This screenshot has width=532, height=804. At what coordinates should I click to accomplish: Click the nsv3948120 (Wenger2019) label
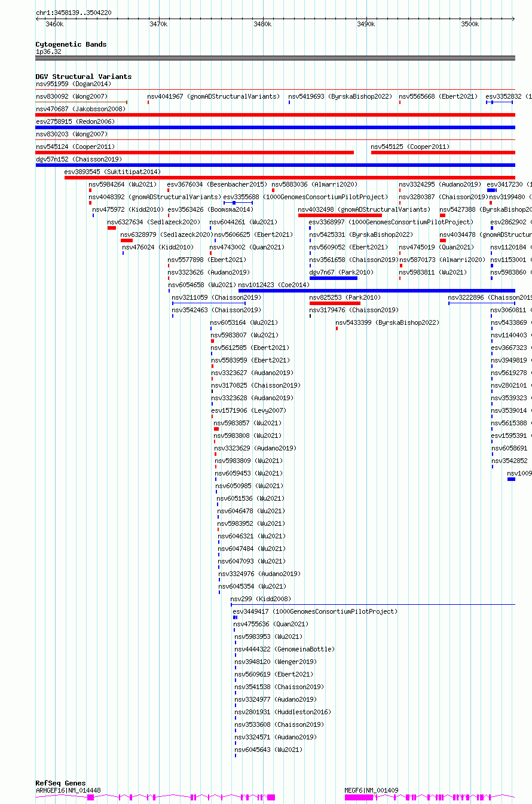276,662
